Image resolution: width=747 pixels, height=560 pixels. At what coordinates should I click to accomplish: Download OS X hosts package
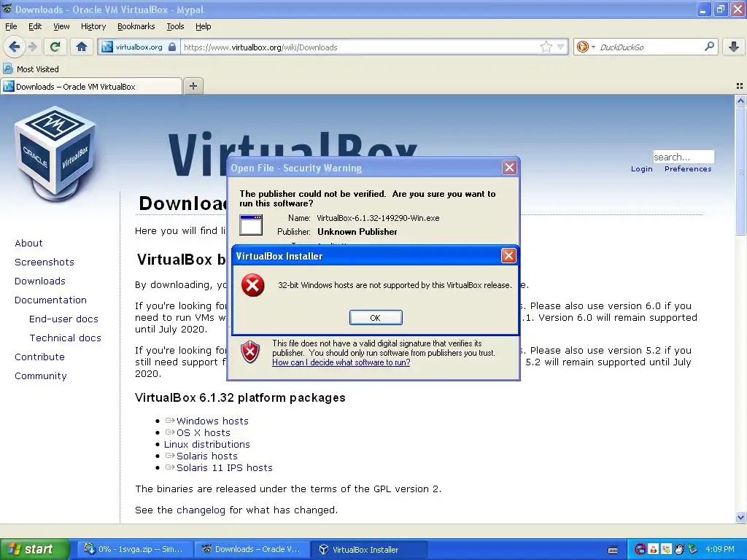click(x=203, y=432)
